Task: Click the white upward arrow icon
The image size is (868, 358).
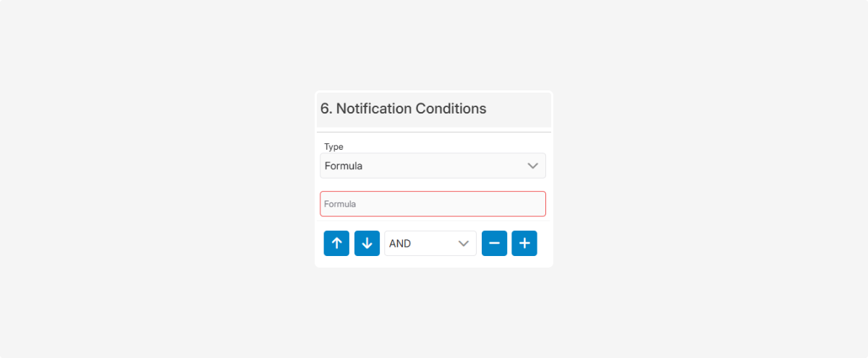Action: [x=336, y=244]
